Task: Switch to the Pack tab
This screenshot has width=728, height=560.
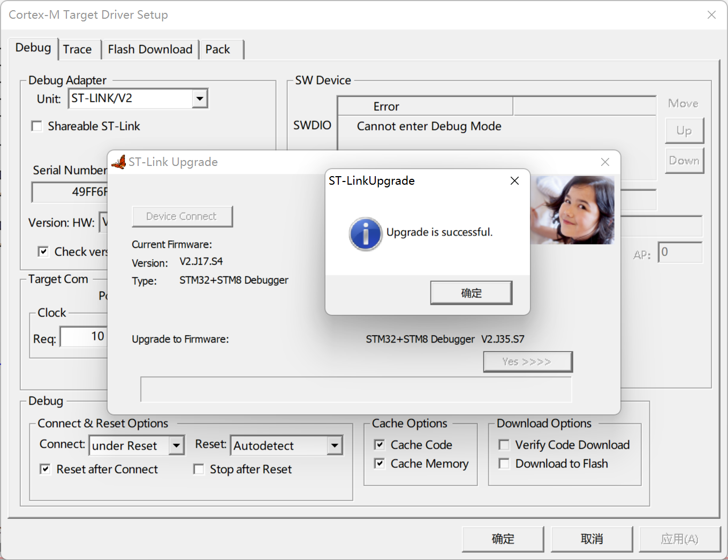Action: pos(217,49)
